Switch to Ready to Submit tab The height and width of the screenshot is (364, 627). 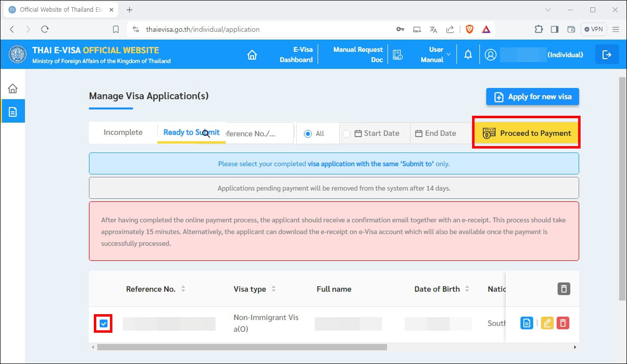[x=192, y=132]
